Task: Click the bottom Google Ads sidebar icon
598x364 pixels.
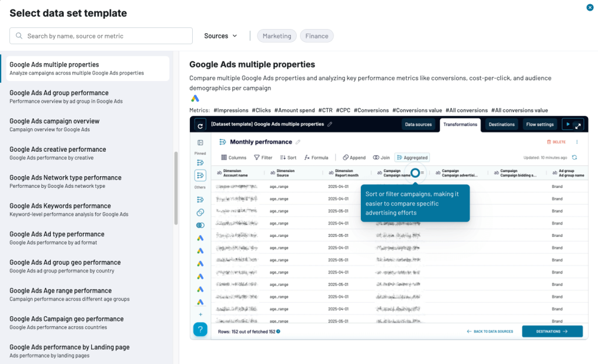Action: pyautogui.click(x=200, y=302)
